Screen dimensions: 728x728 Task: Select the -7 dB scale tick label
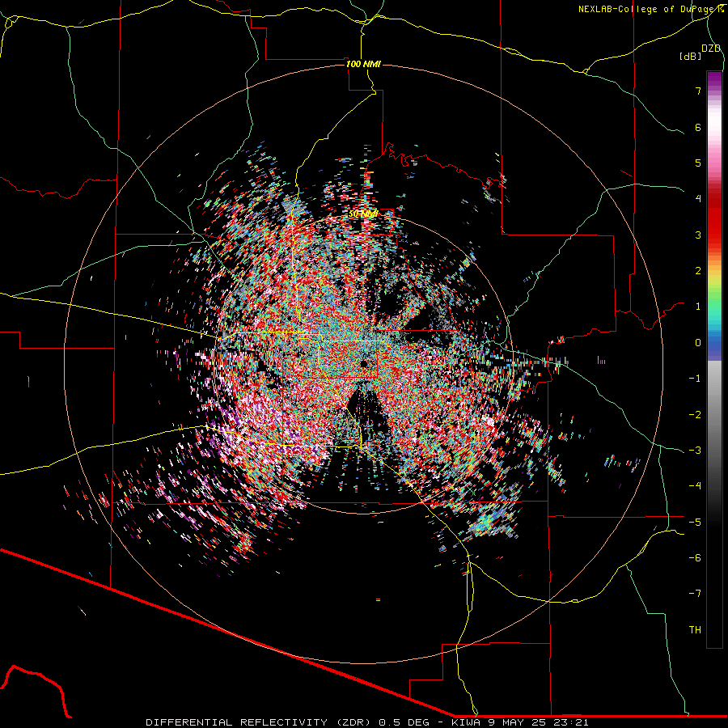(695, 594)
